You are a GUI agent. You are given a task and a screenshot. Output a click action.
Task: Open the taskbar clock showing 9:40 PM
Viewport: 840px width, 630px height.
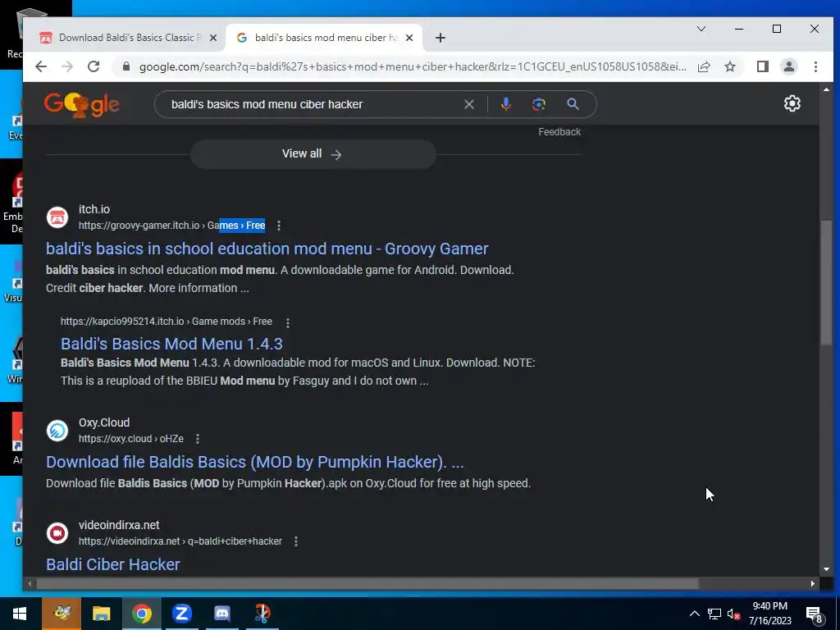click(769, 614)
